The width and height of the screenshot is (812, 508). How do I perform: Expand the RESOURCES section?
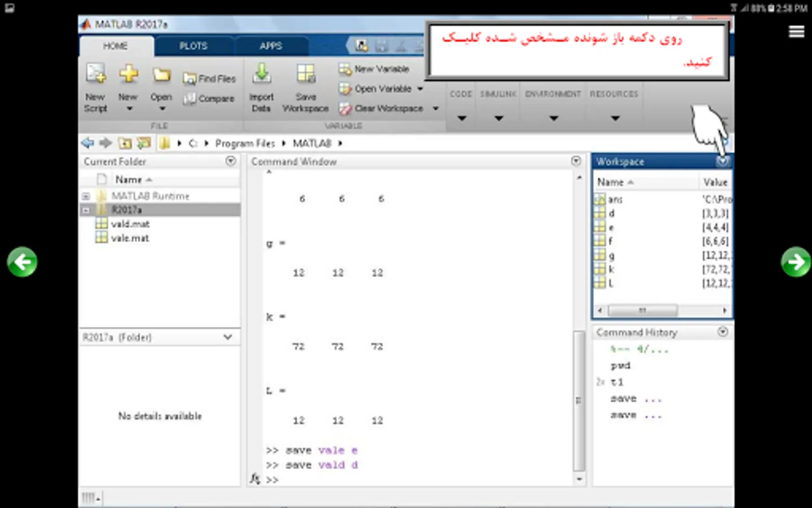pos(615,118)
